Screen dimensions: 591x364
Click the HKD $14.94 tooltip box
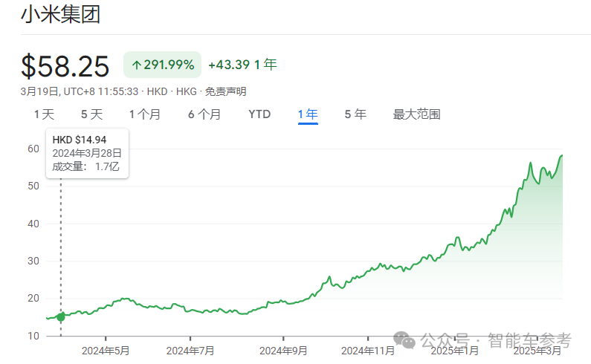point(87,153)
